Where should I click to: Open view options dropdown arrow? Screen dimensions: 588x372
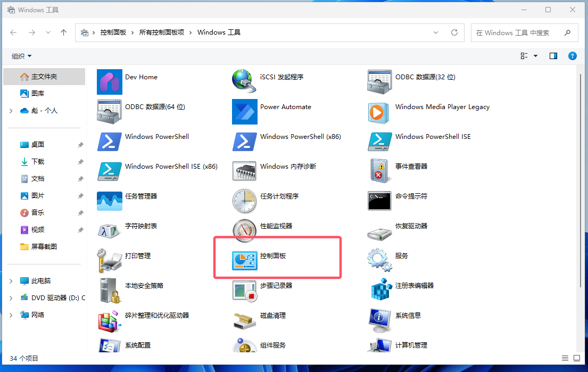pos(535,56)
